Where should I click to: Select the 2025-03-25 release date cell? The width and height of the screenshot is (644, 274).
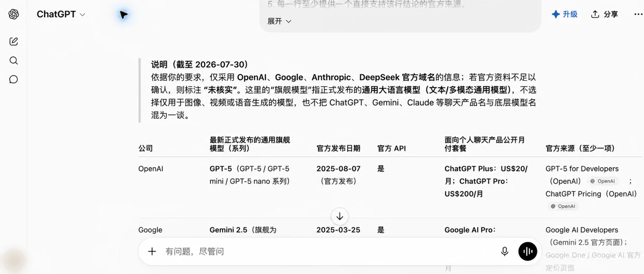338,230
